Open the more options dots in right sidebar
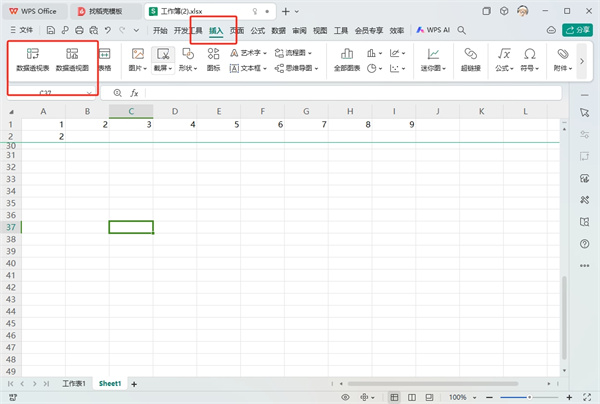This screenshot has width=600, height=404. pyautogui.click(x=584, y=266)
